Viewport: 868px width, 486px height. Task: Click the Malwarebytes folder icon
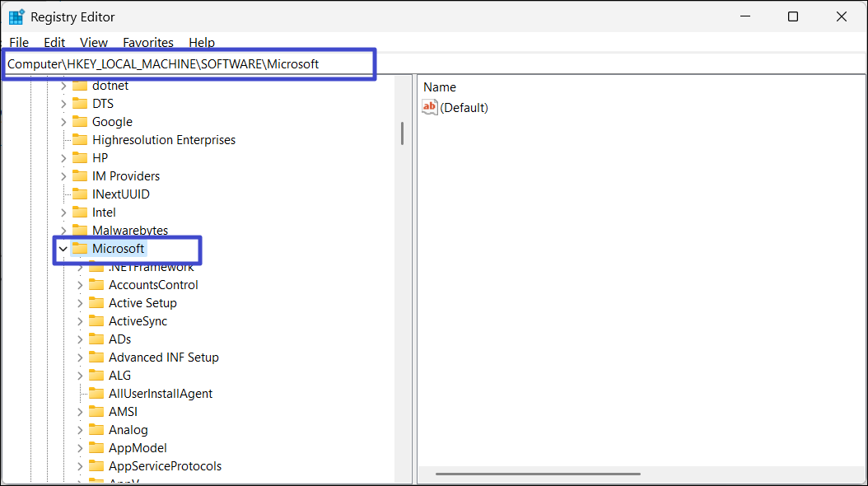click(80, 231)
